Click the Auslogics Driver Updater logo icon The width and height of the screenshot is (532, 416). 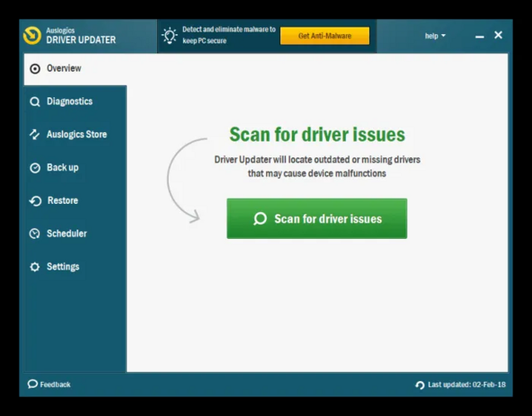[x=32, y=35]
